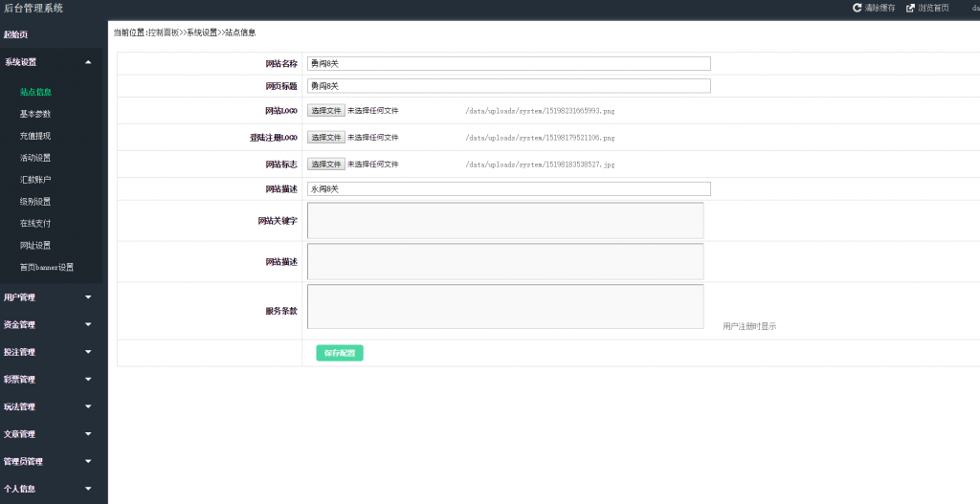The image size is (980, 504).
Task: Click the refresh icon beside 清除缓存
Action: [x=857, y=8]
